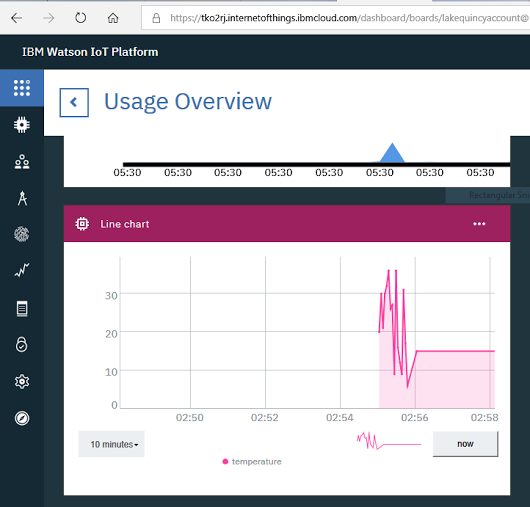The width and height of the screenshot is (530, 507).
Task: Open the Security lock icon in sidebar
Action: (x=22, y=344)
